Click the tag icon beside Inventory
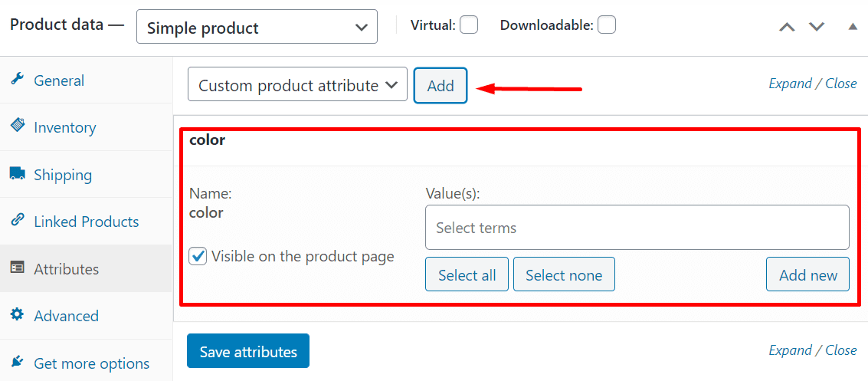The height and width of the screenshot is (381, 868). tap(17, 125)
